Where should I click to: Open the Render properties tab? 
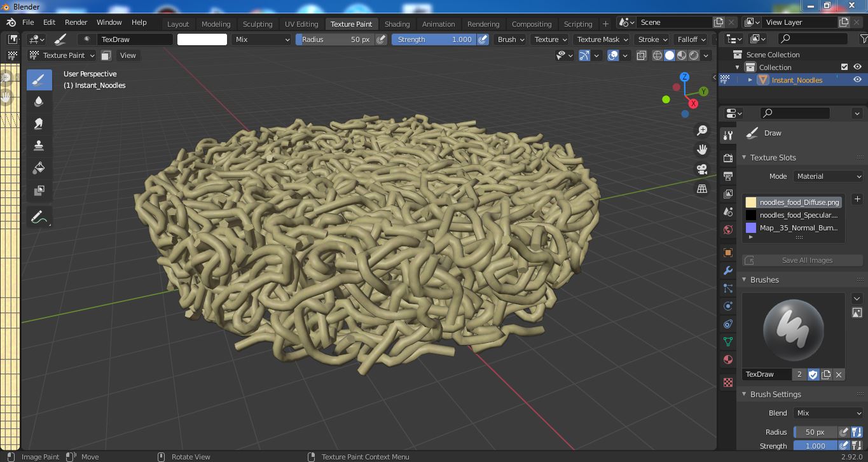point(728,158)
